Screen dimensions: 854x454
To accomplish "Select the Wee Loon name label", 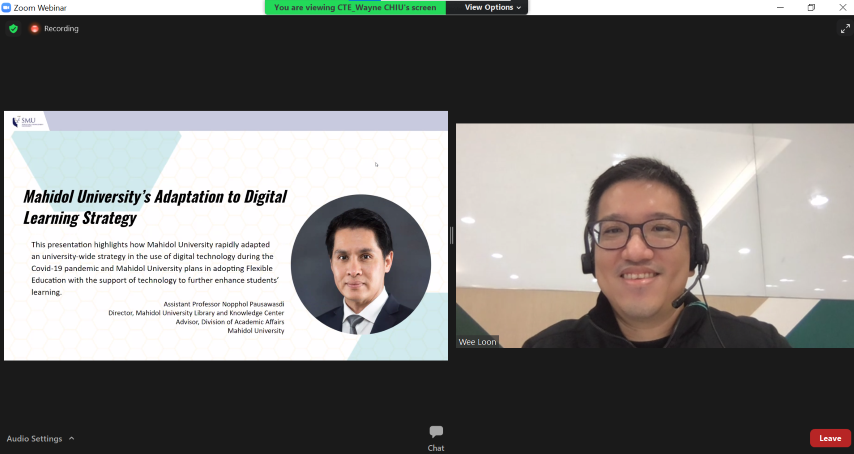I will pyautogui.click(x=477, y=342).
